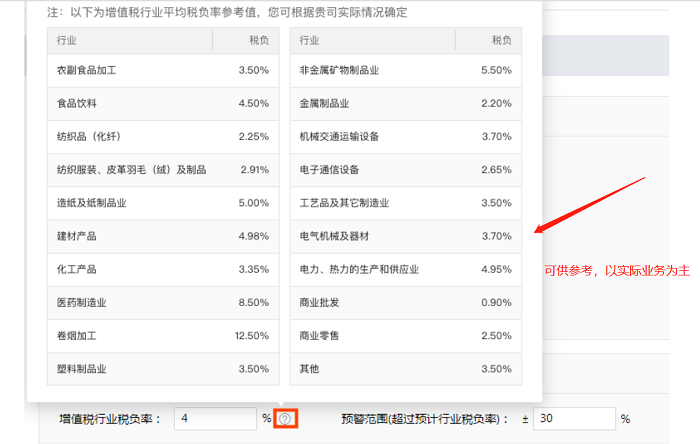This screenshot has height=444, width=700.
Task: Click the right table 税负 column header
Action: 500,40
